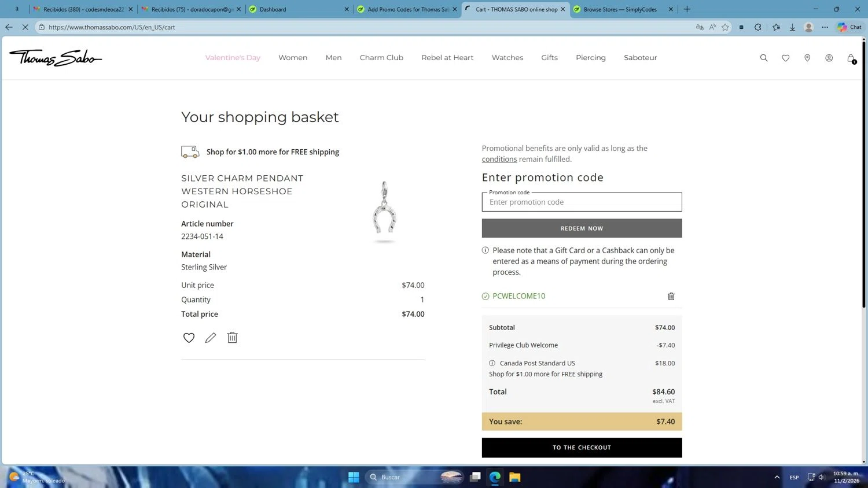This screenshot has width=868, height=488.
Task: Open the Piercing menu
Action: [x=591, y=58]
